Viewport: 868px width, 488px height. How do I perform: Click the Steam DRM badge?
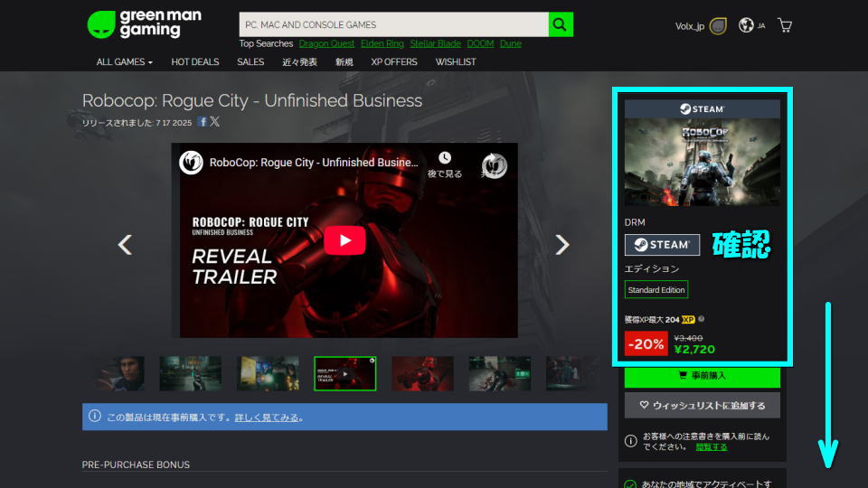point(662,245)
